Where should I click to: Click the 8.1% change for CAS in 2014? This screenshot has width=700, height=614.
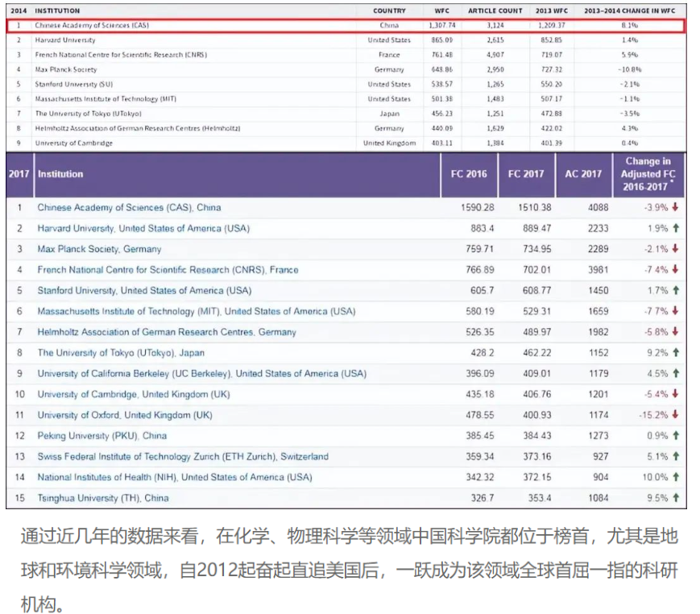pyautogui.click(x=629, y=26)
